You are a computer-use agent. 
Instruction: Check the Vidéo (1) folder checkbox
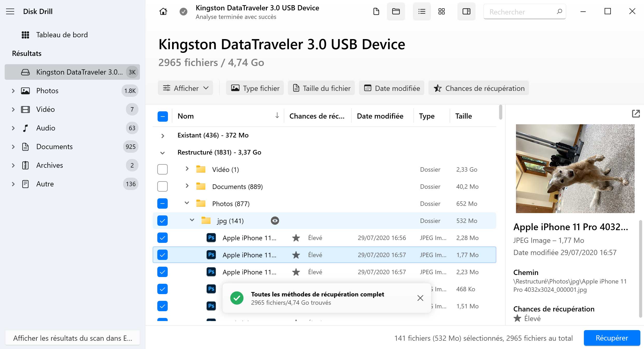(162, 169)
